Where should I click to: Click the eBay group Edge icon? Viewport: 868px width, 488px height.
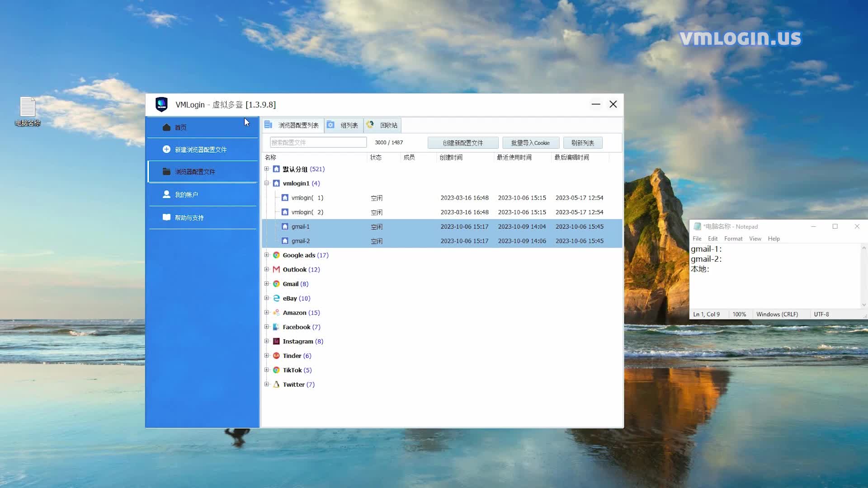tap(276, 298)
